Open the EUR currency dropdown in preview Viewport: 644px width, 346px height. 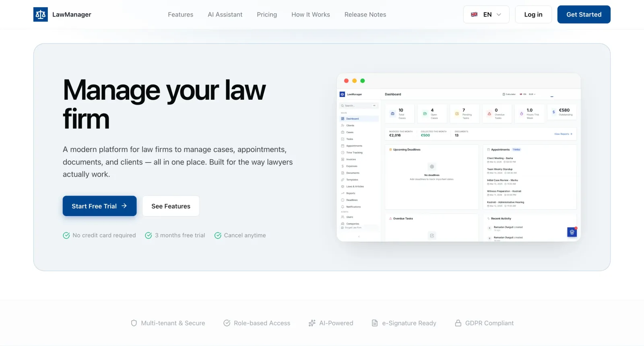click(532, 94)
